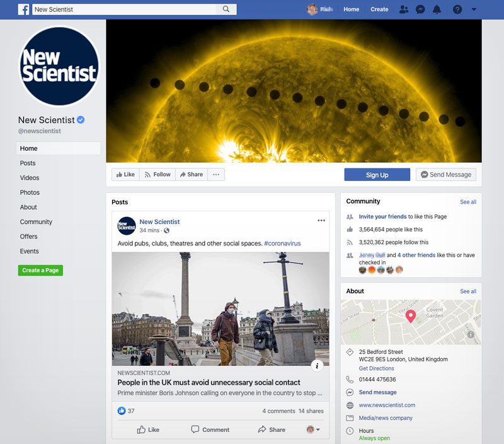The width and height of the screenshot is (504, 444).
Task: Click the phone icon beside 01444 475636
Action: pyautogui.click(x=350, y=379)
